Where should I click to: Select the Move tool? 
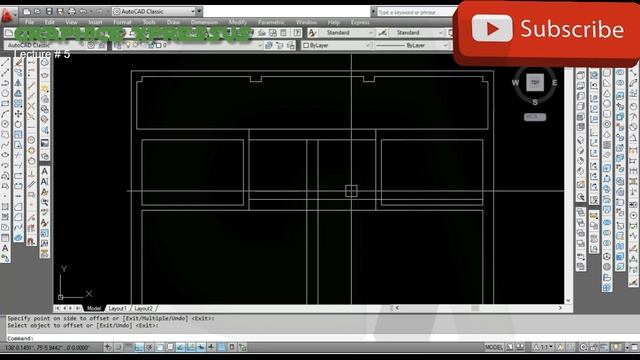[x=18, y=114]
